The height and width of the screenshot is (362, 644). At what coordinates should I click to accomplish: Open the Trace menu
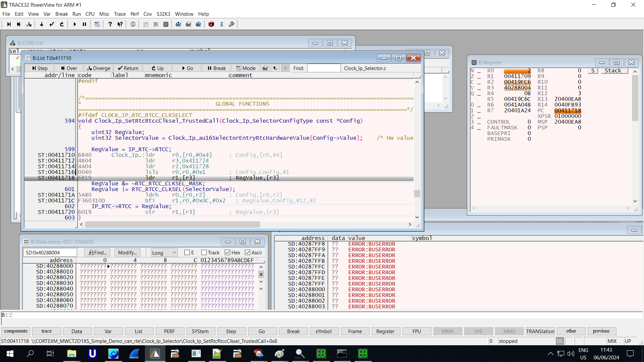pyautogui.click(x=119, y=14)
